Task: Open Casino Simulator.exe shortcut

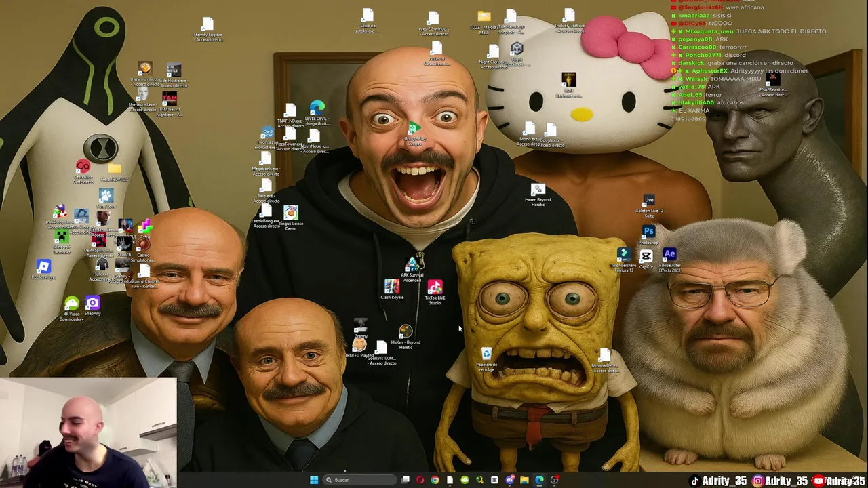Action: click(x=144, y=244)
